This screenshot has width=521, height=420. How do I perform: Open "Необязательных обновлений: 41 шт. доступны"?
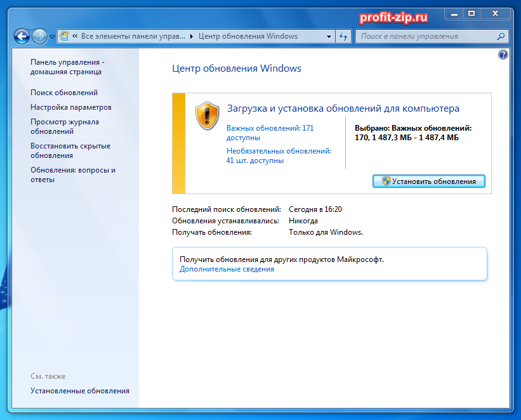[x=279, y=155]
